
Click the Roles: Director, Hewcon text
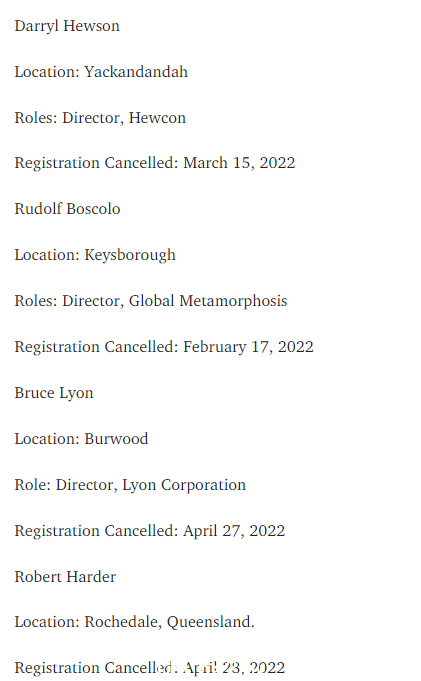[x=100, y=118]
